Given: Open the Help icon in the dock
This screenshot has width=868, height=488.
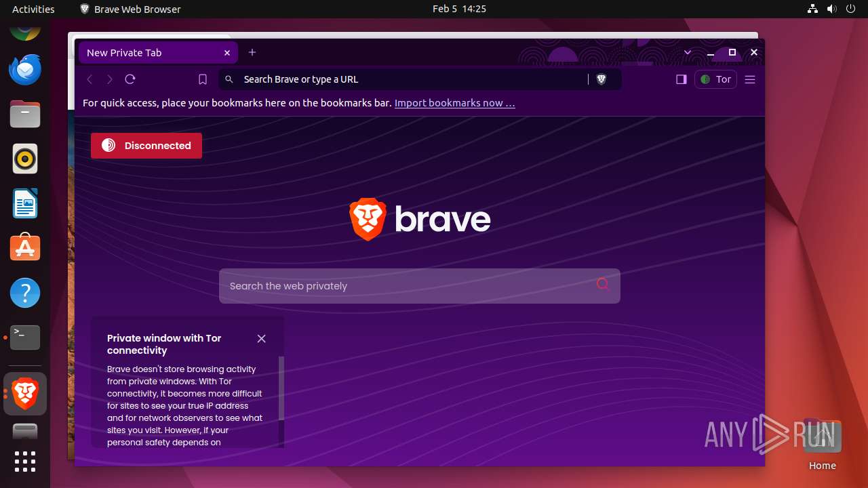Looking at the screenshot, I should click(25, 293).
